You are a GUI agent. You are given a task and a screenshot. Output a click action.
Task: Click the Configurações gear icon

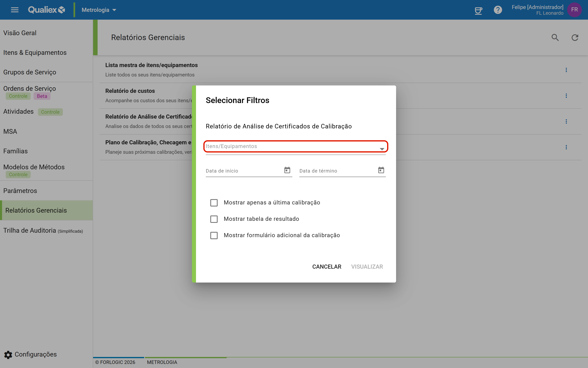(x=8, y=355)
